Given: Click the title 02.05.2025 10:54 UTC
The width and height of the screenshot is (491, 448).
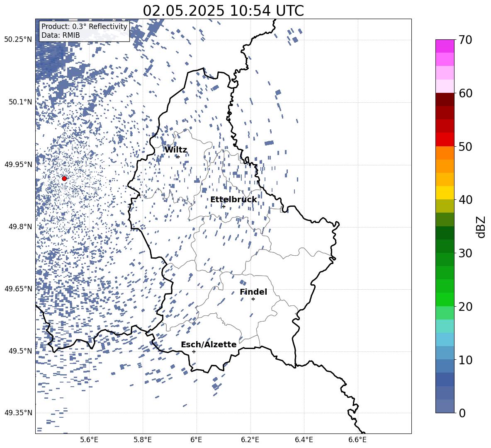Looking at the screenshot, I should [x=223, y=11].
